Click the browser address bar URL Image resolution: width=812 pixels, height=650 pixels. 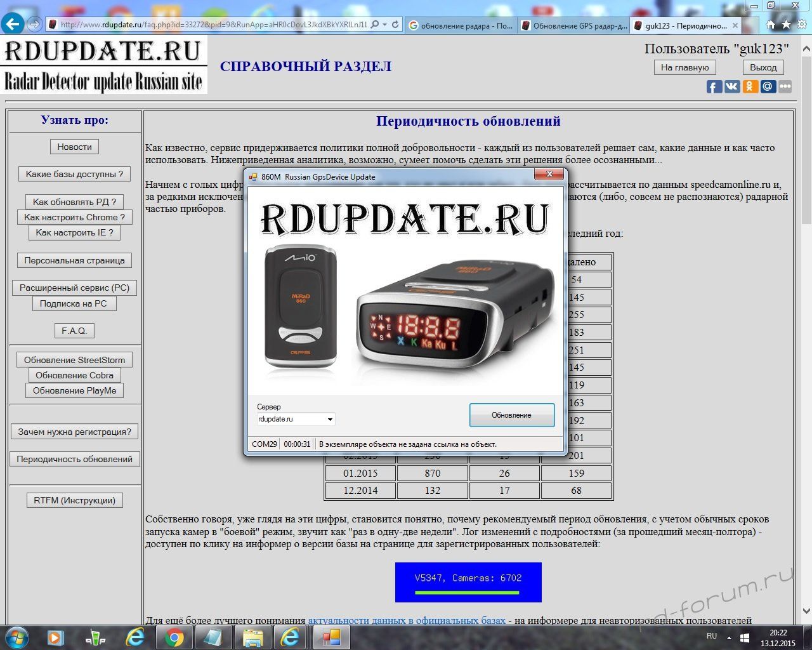[x=213, y=25]
